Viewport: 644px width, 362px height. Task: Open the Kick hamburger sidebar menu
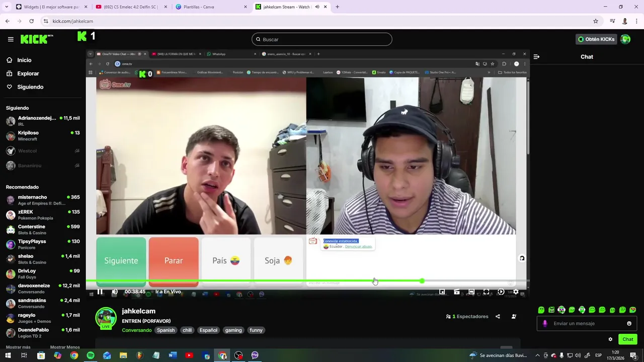pyautogui.click(x=11, y=39)
